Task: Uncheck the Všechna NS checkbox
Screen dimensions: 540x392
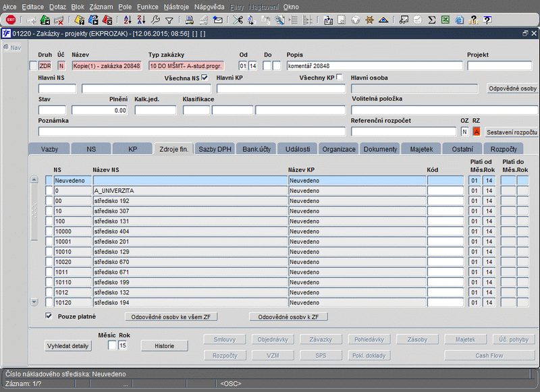Action: [x=205, y=78]
